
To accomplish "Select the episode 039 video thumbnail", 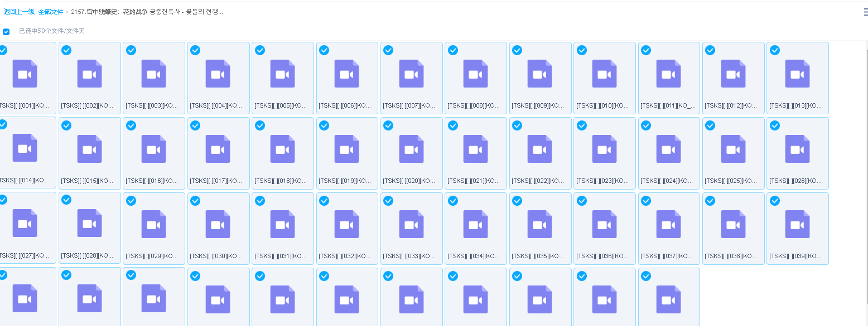I will [x=797, y=225].
